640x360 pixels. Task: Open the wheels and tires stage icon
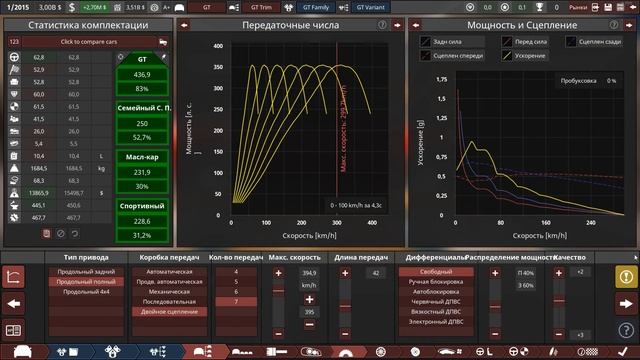[x=381, y=351]
